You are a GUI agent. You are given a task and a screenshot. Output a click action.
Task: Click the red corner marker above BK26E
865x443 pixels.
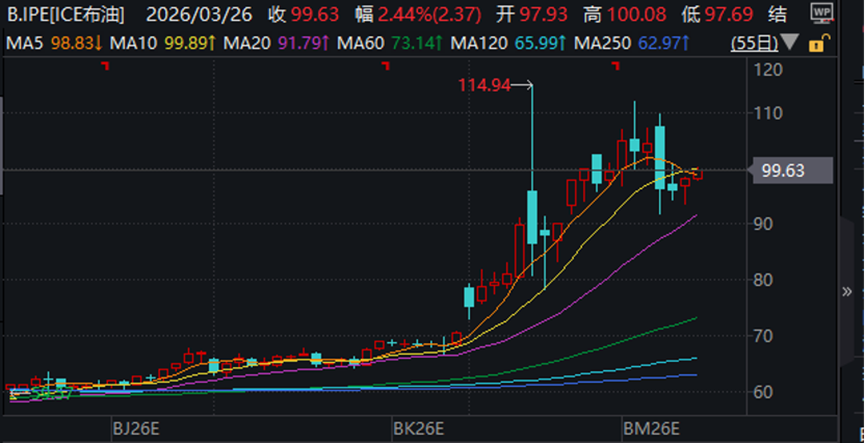[x=385, y=65]
